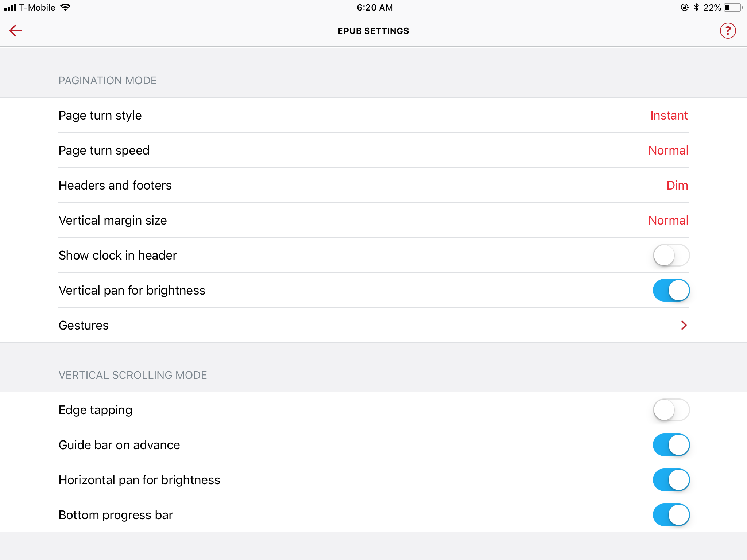Change Page turn speed Normal value
The height and width of the screenshot is (560, 747).
(668, 150)
